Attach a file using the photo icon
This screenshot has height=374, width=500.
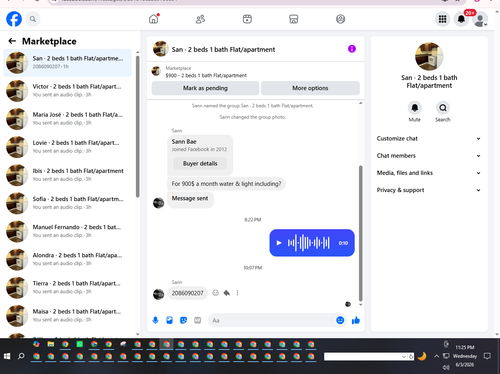tap(169, 320)
